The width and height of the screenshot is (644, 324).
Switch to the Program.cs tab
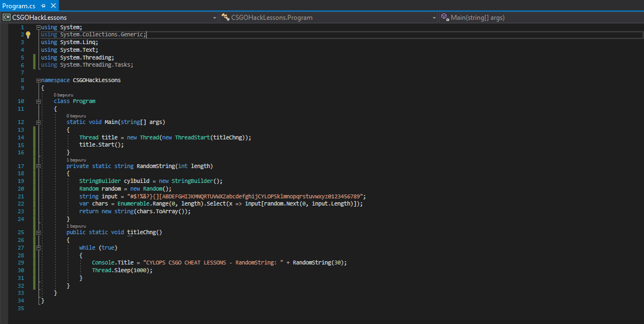(19, 6)
